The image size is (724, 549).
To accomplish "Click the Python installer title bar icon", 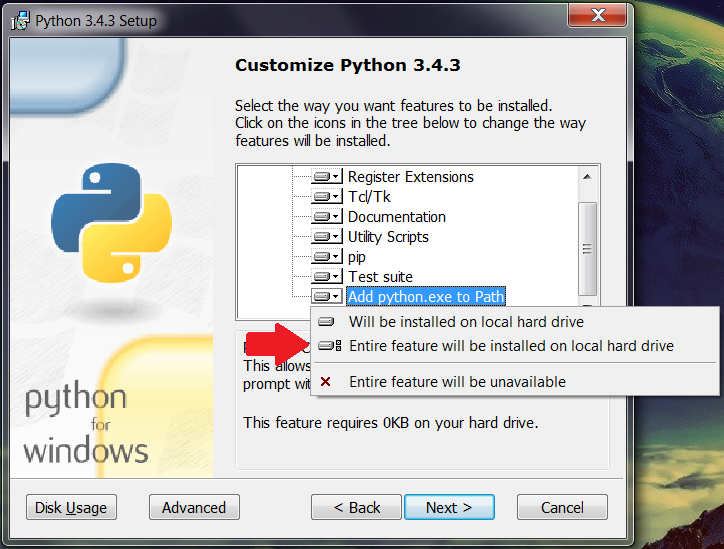I will 20,21.
